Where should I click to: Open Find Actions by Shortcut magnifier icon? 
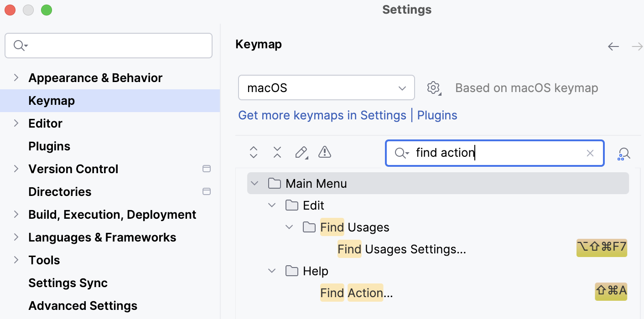click(624, 154)
